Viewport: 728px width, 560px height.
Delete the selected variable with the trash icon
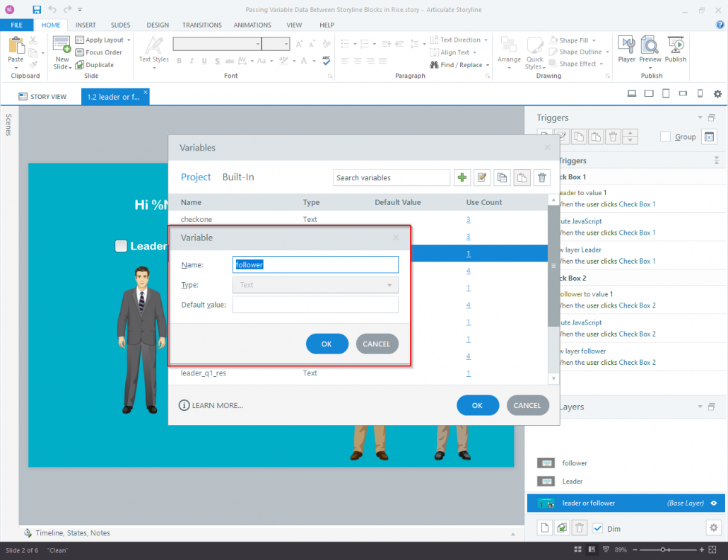click(541, 177)
